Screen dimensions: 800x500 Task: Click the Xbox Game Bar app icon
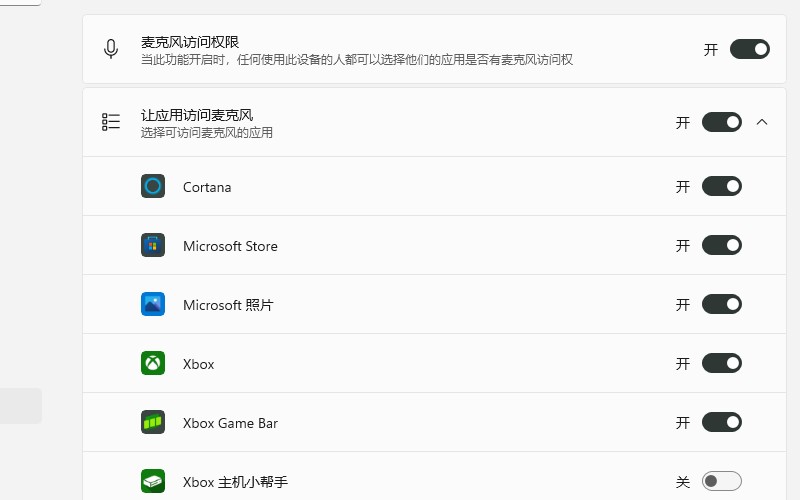[153, 422]
